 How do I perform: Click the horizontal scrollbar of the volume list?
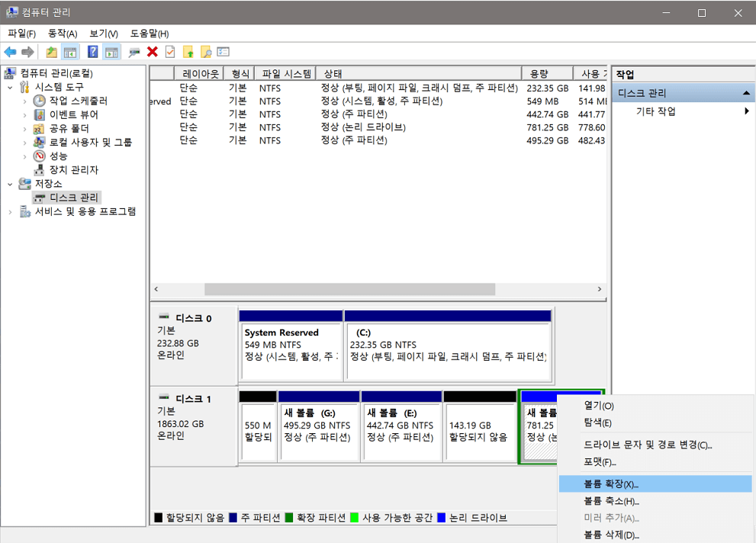351,290
